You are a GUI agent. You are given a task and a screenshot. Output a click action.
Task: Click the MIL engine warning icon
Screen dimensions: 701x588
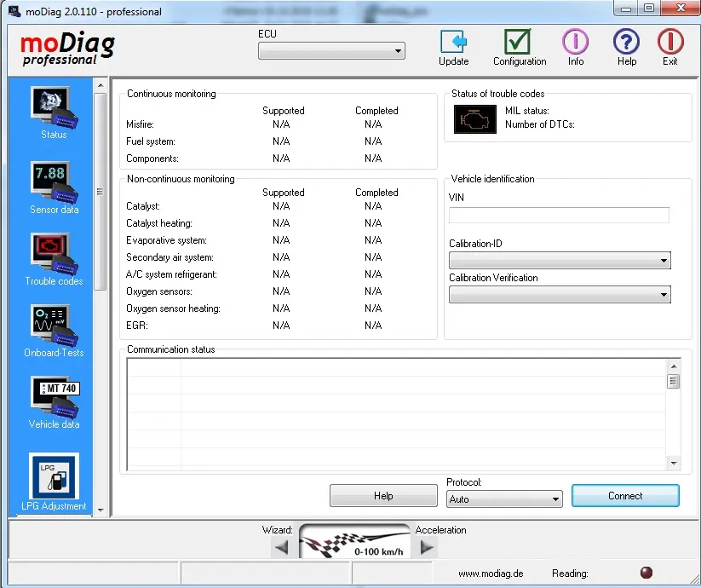click(x=474, y=119)
